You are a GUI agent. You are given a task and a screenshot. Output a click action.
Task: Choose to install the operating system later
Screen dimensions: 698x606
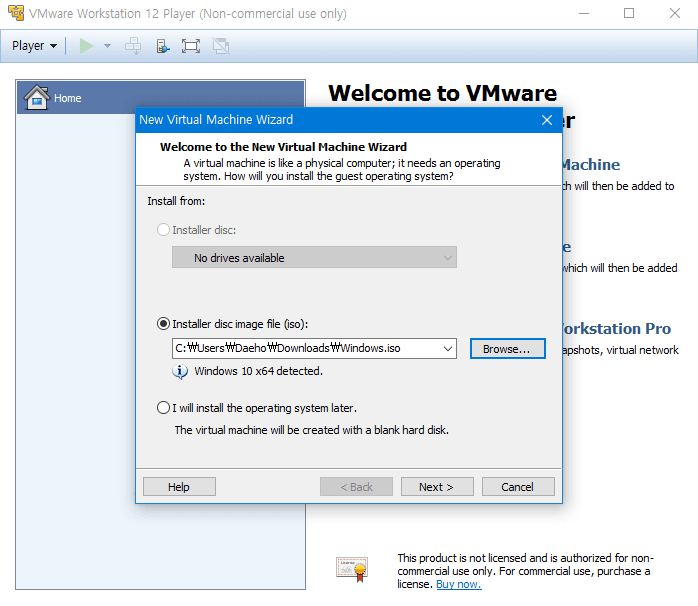pyautogui.click(x=164, y=408)
